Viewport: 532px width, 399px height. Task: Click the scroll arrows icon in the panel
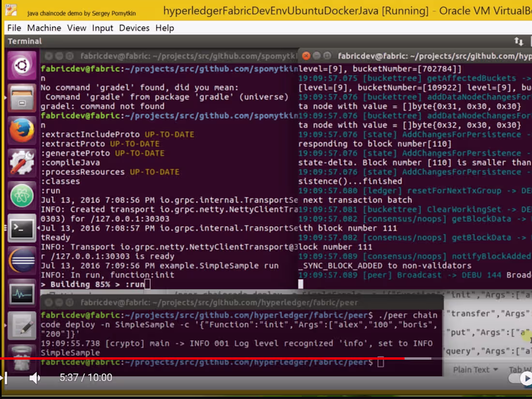point(519,41)
